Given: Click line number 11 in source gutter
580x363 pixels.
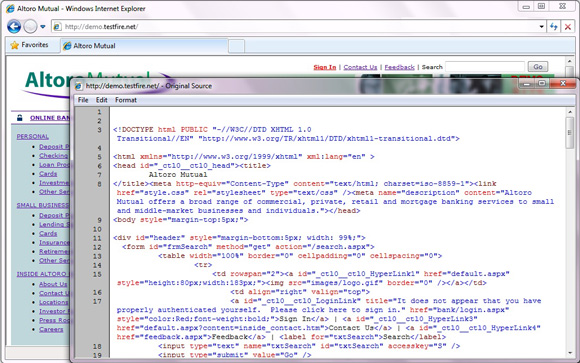Looking at the screenshot, I should click(97, 238).
